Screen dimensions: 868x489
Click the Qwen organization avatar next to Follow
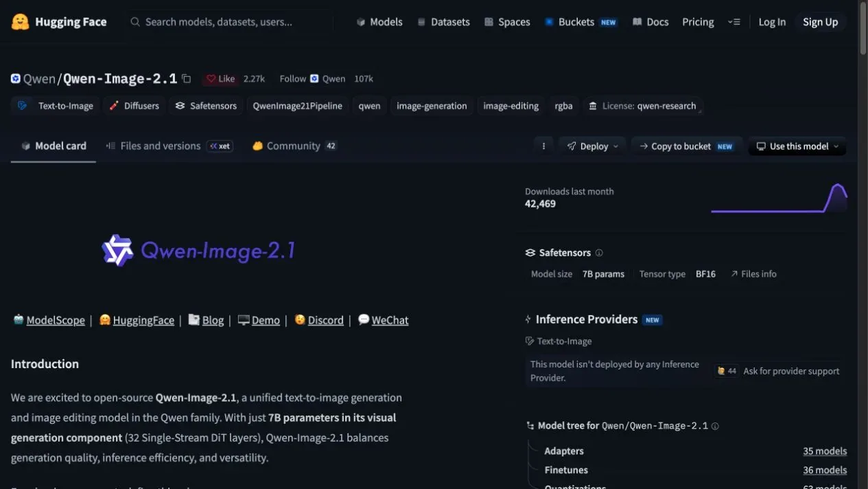click(x=314, y=79)
